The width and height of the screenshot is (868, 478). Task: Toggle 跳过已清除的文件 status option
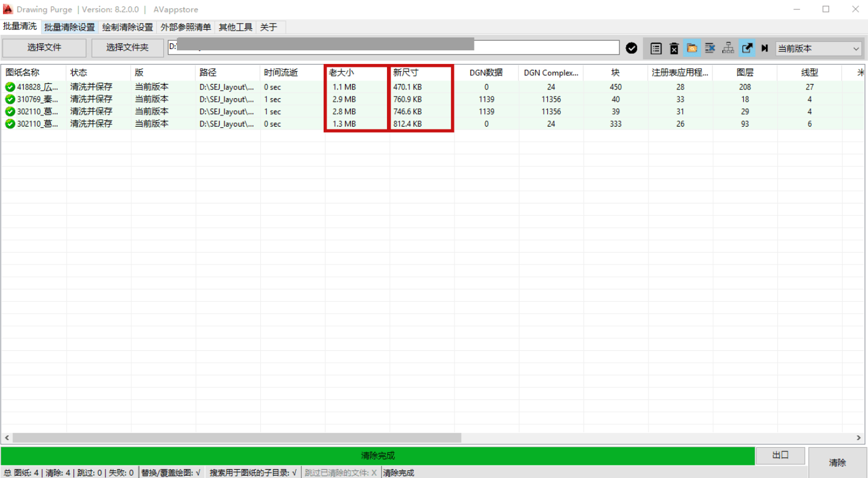click(341, 473)
